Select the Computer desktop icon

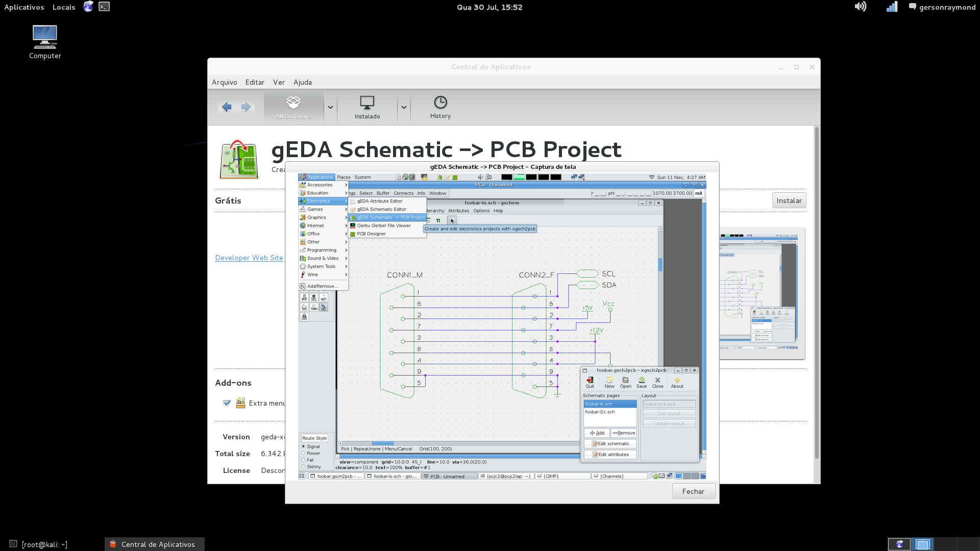click(x=45, y=42)
